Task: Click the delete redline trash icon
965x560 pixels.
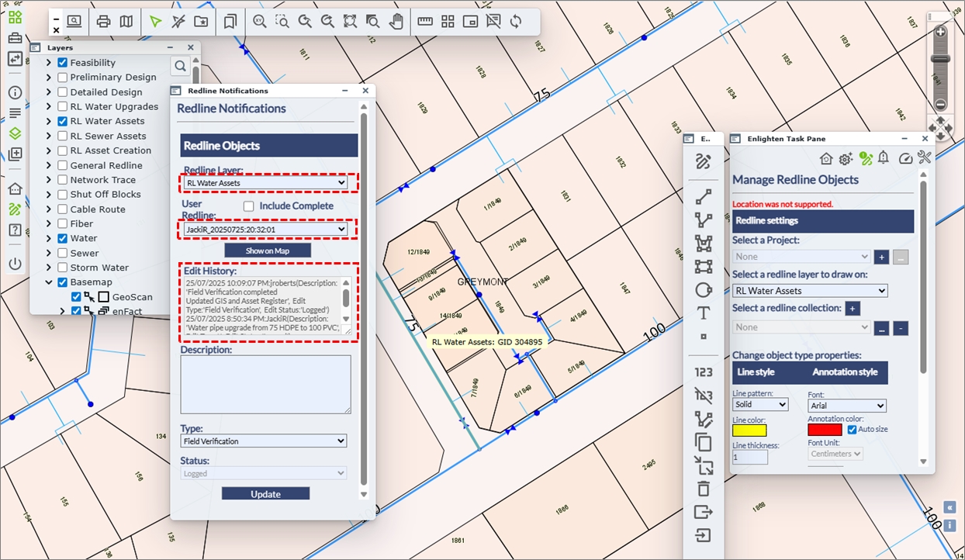Action: tap(703, 489)
